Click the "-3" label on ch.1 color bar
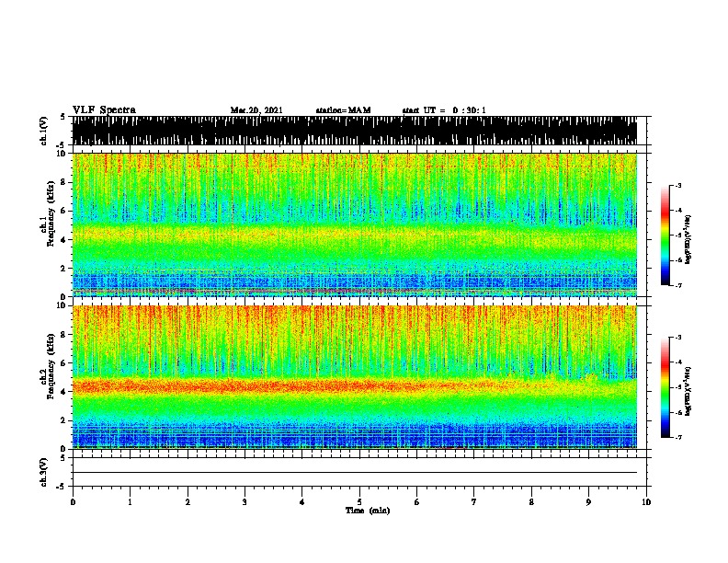728x563 pixels. [677, 186]
